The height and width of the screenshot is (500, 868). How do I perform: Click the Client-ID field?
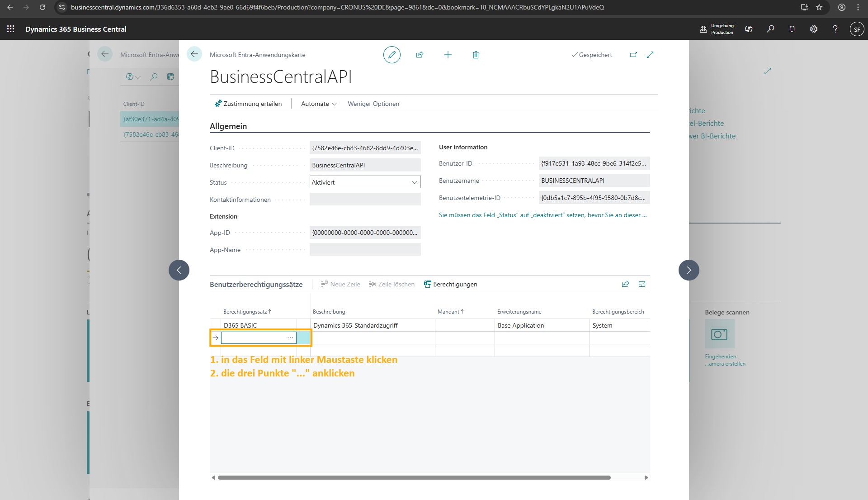(365, 148)
